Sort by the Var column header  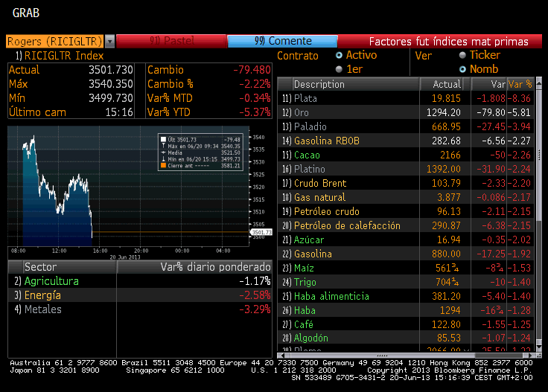click(489, 84)
